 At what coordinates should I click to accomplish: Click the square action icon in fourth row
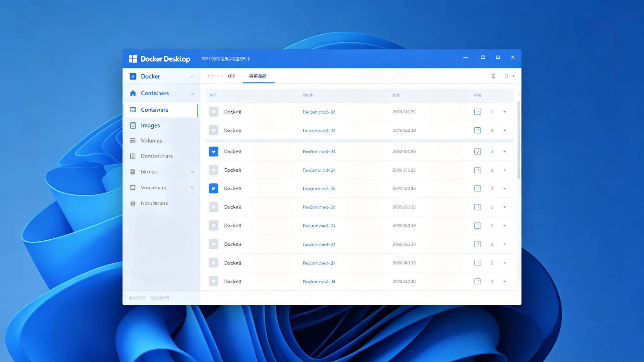(x=478, y=170)
